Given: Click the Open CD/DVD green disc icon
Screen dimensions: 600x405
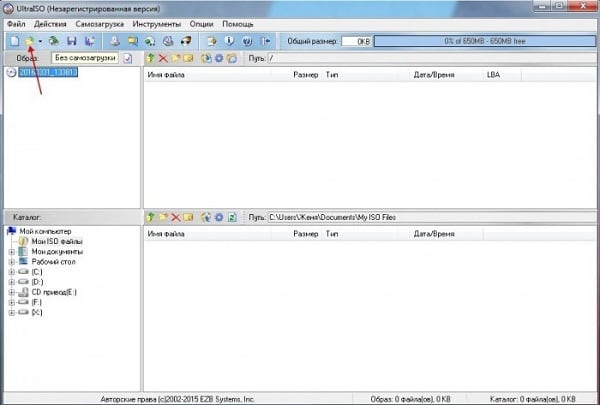Looking at the screenshot, I should pyautogui.click(x=54, y=41).
